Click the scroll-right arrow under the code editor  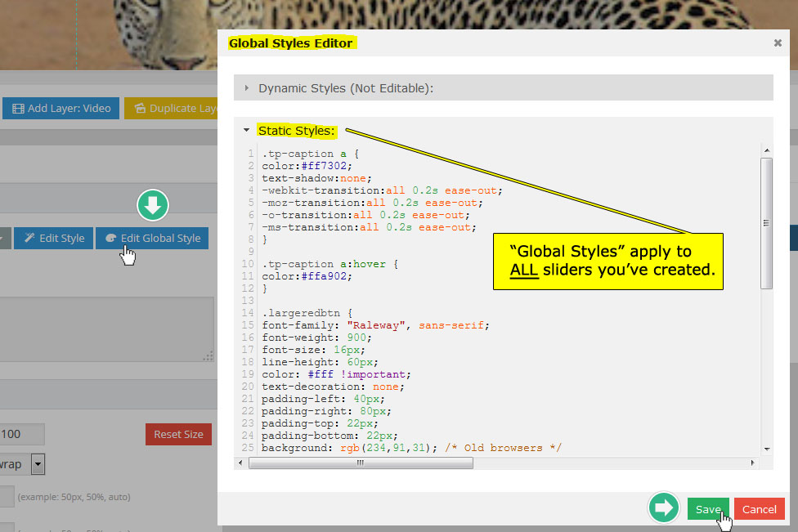coord(752,463)
